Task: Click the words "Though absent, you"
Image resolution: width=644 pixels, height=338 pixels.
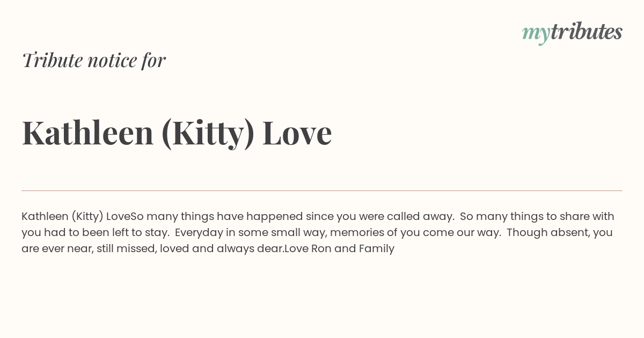Action: [560, 233]
